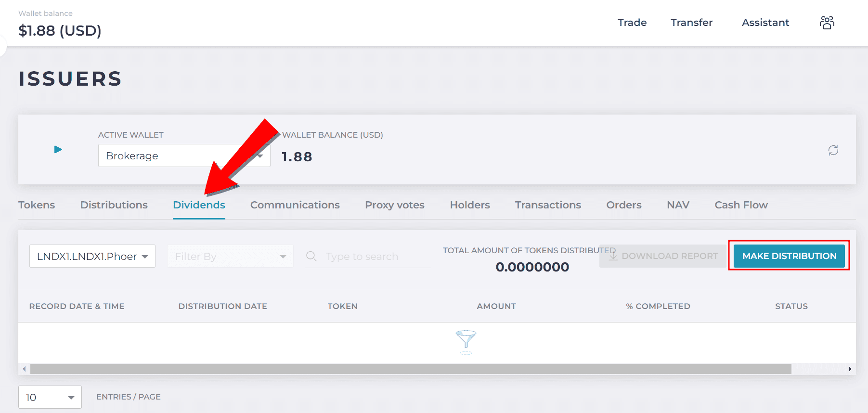868x413 pixels.
Task: Click the Download Report button
Action: (x=662, y=256)
